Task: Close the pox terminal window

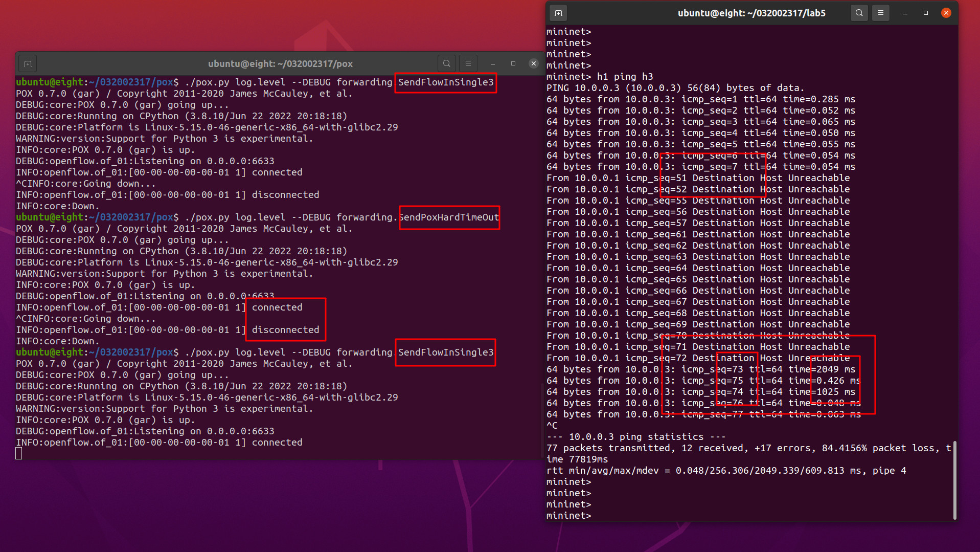Action: click(534, 63)
